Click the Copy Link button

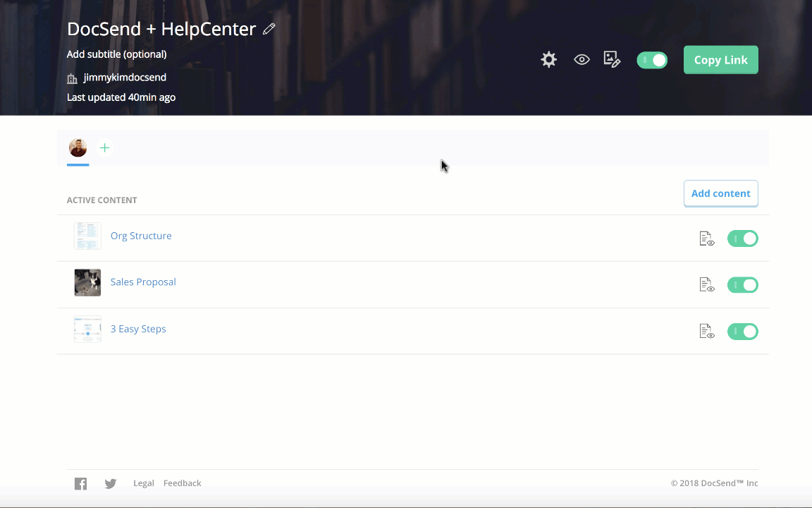click(x=721, y=60)
